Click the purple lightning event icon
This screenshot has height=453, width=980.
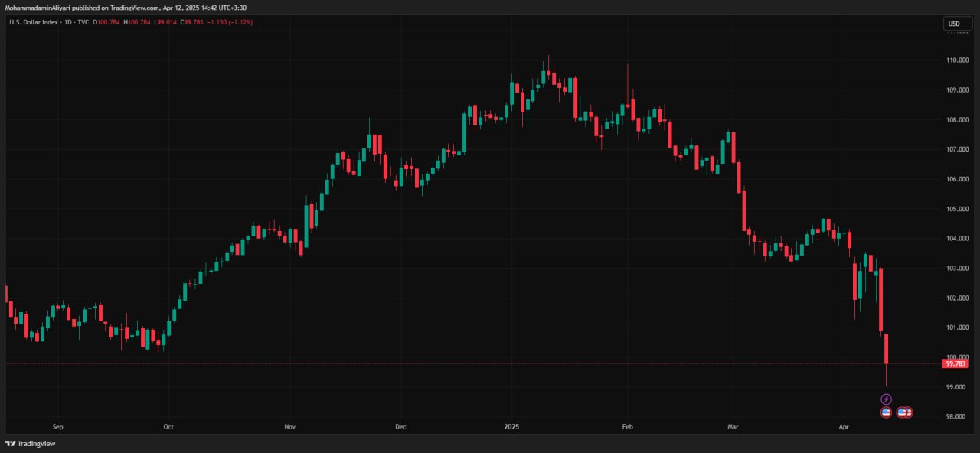pyautogui.click(x=887, y=399)
